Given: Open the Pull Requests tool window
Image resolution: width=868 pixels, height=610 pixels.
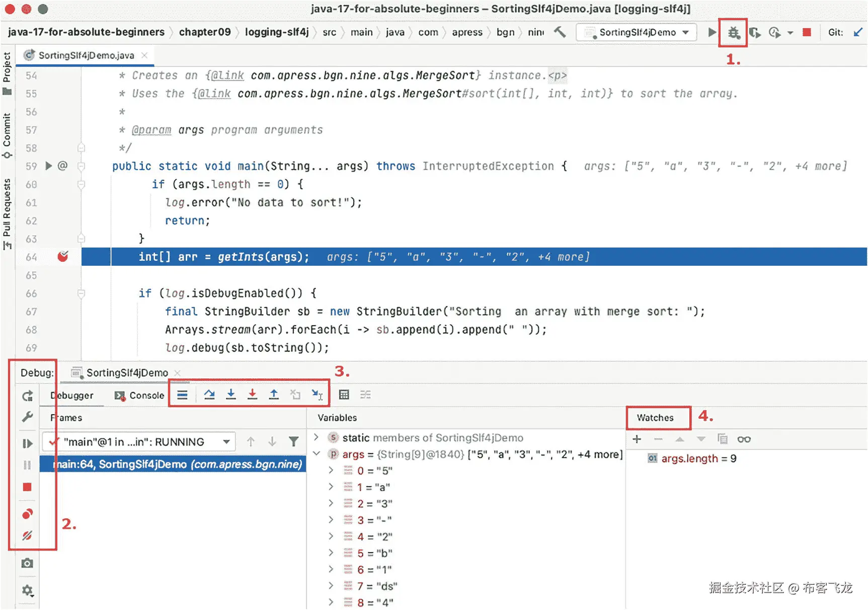Looking at the screenshot, I should click(x=7, y=214).
